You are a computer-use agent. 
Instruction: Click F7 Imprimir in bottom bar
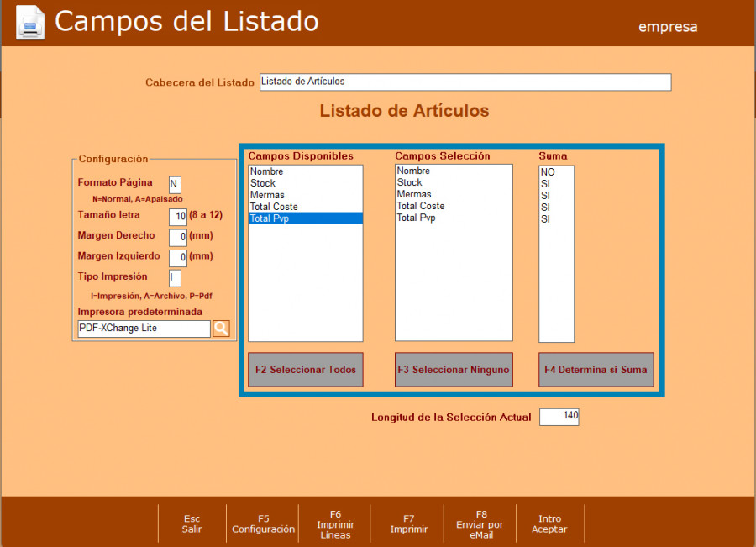pos(409,524)
